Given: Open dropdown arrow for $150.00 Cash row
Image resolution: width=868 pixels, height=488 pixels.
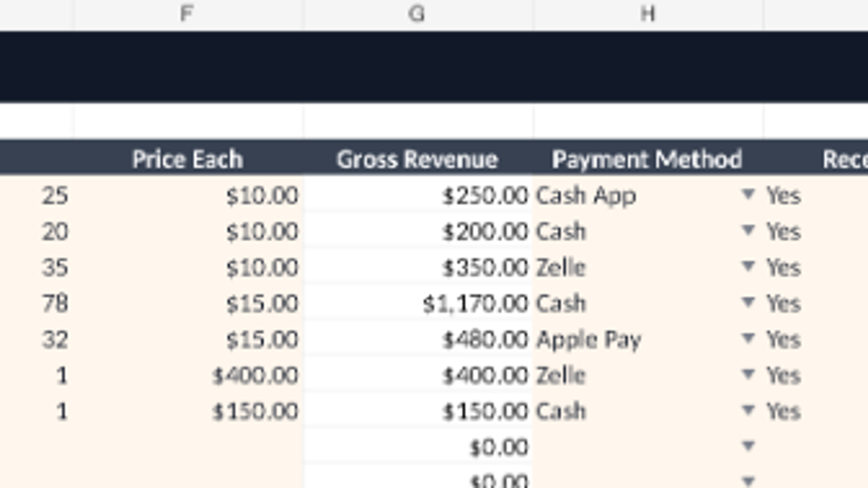Looking at the screenshot, I should (748, 410).
